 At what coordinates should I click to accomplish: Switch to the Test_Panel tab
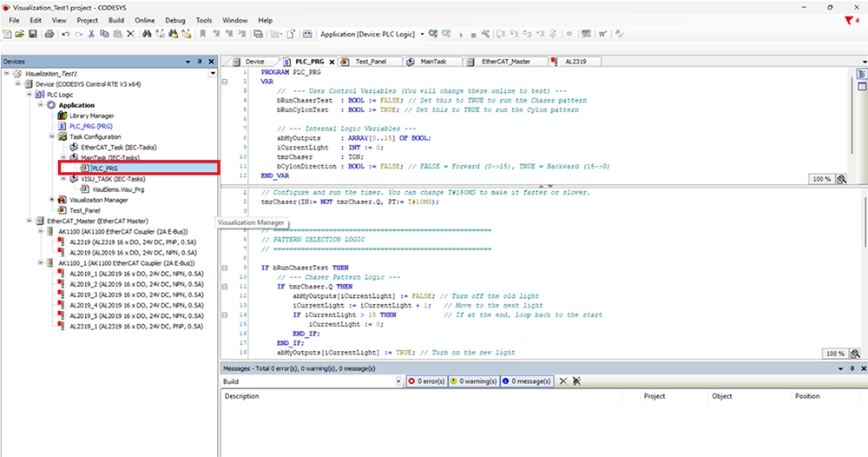[x=371, y=62]
